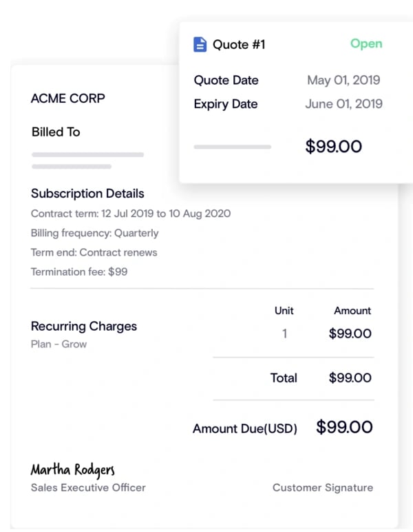Click the Termination fee: $99 line
413x532 pixels.
point(79,272)
